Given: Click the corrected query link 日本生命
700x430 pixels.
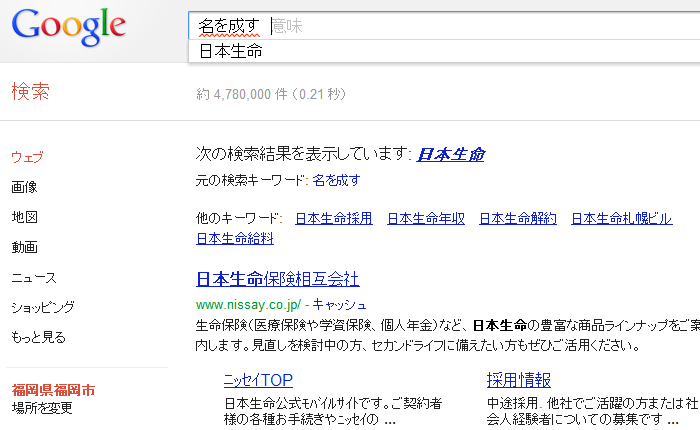Looking at the screenshot, I should point(450,154).
